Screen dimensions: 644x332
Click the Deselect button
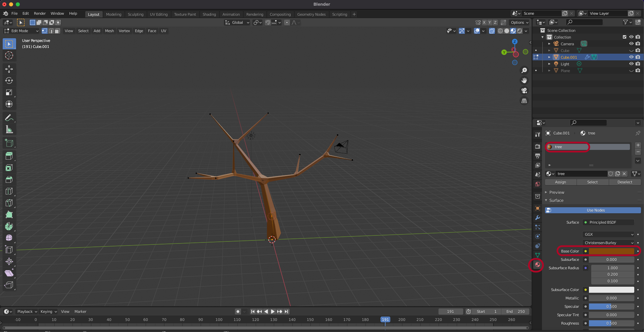click(625, 182)
